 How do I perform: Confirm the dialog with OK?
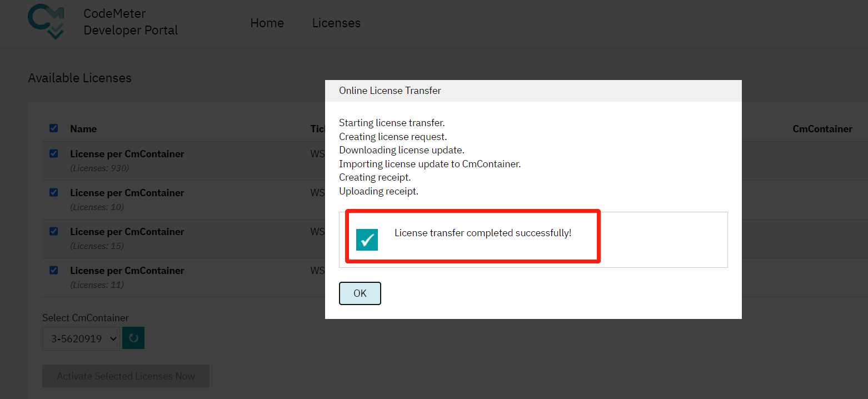point(360,293)
